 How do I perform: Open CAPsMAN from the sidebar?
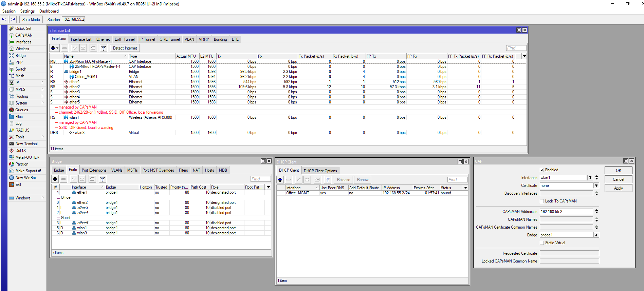coord(24,35)
